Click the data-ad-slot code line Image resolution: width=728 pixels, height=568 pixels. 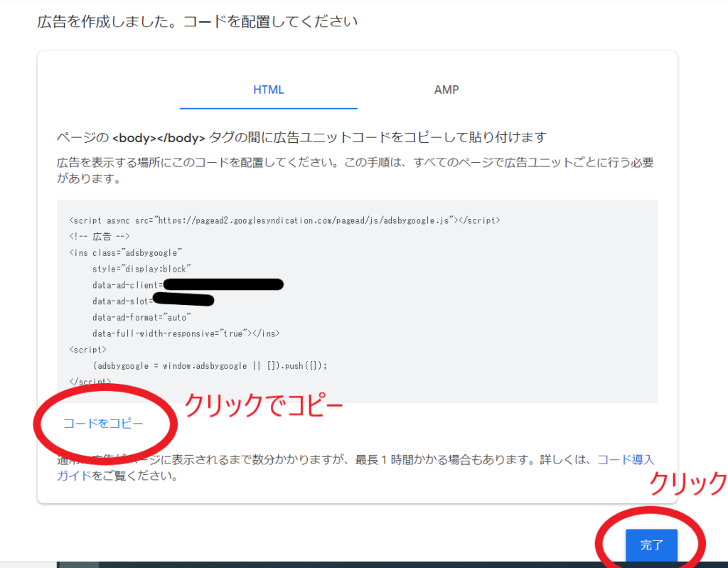[x=154, y=301]
